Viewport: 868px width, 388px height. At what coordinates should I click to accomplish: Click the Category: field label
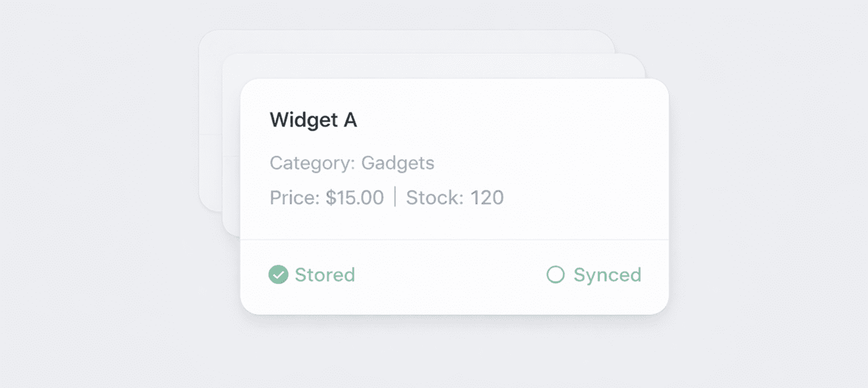click(x=312, y=163)
